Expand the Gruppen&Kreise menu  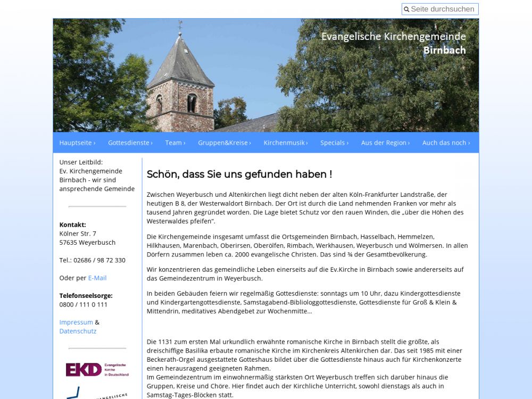click(x=224, y=143)
